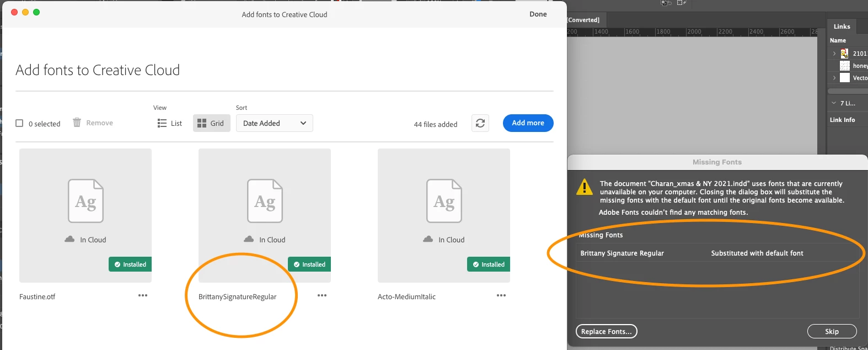
Task: Click the refresh files icon
Action: point(480,123)
